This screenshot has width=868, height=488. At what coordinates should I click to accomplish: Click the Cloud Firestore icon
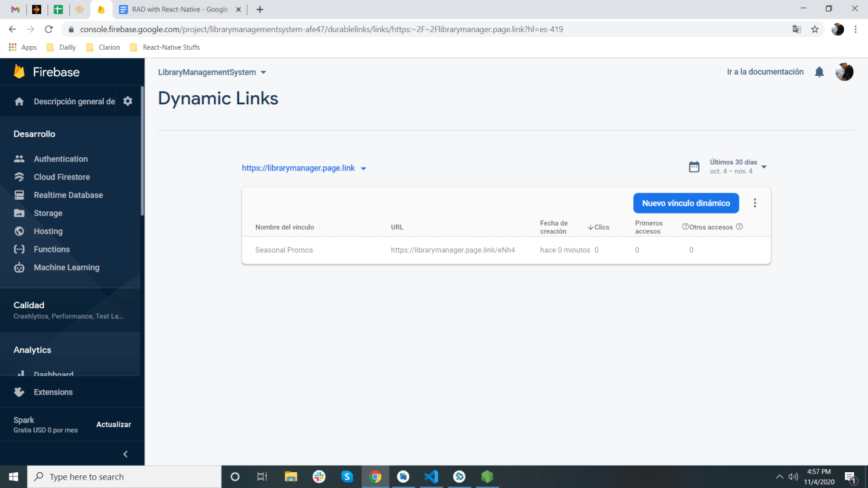coord(19,177)
